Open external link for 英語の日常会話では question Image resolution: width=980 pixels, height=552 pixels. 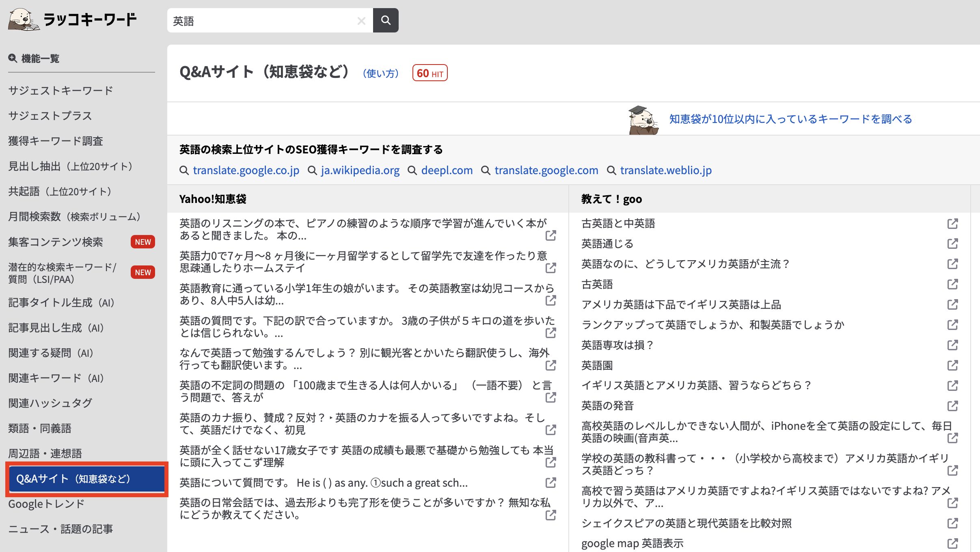pos(550,515)
